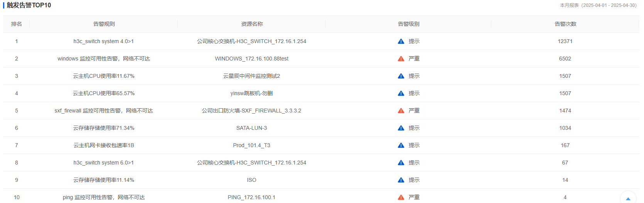Click the info icon in rank 8 row

pos(401,163)
